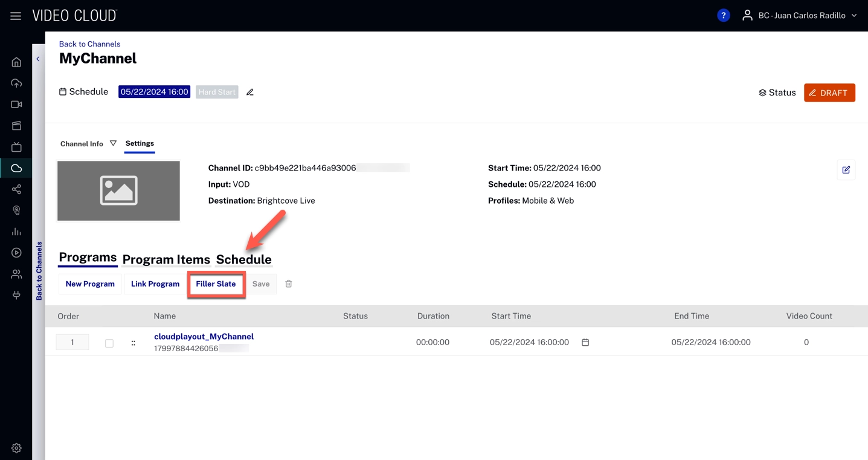Screen dimensions: 868x460
Task: Click the Order number field showing 1
Action: pos(72,342)
